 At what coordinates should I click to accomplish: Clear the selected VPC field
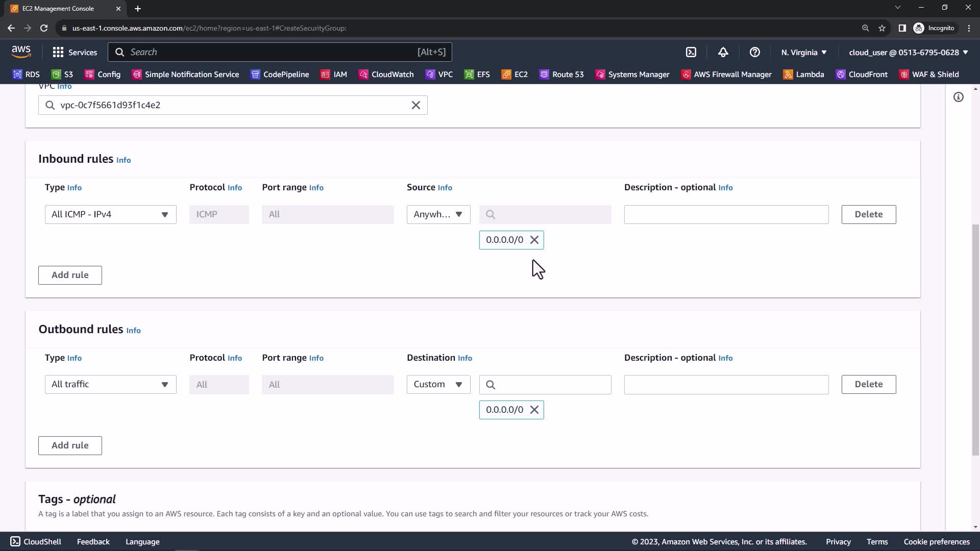[x=415, y=105]
